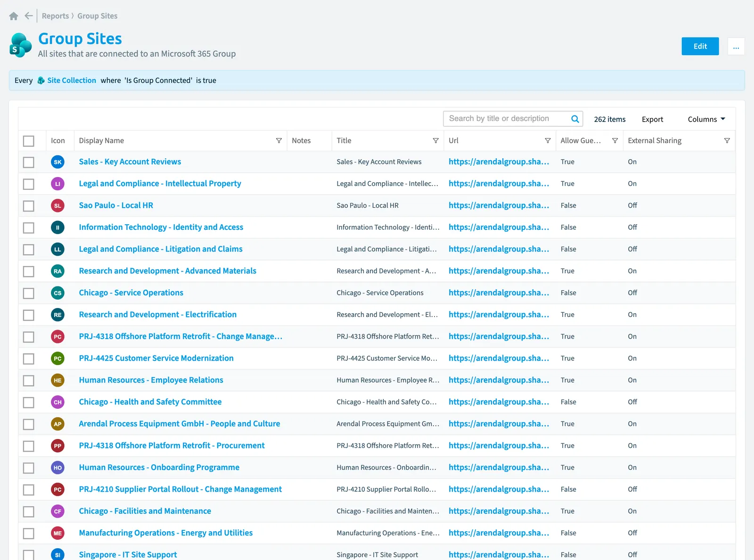Click the Group Sites breadcrumb
The height and width of the screenshot is (560, 754).
(98, 16)
